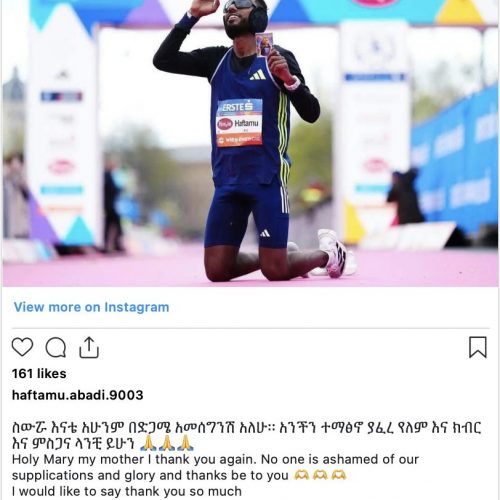Open the haftamu.abadi.9003 profile
This screenshot has height=500, width=500.
pos(78,395)
